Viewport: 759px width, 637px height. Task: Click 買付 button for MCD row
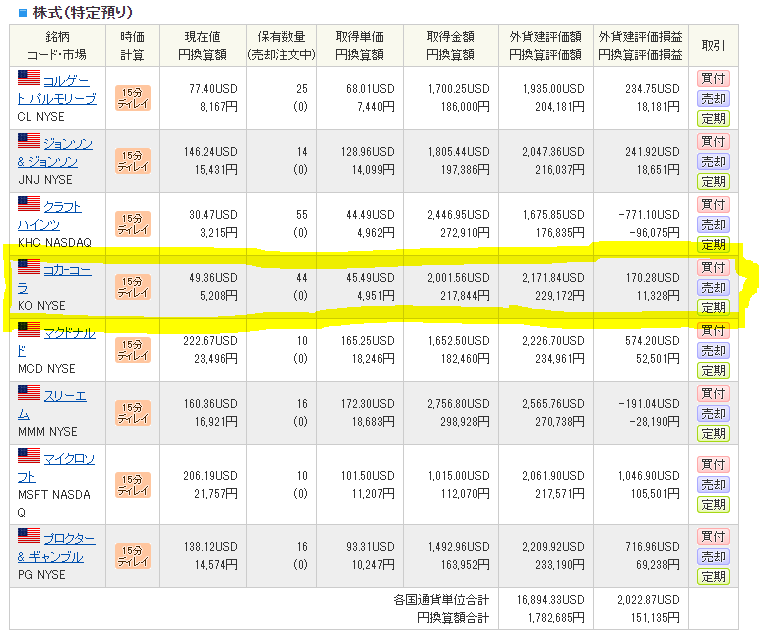pos(713,331)
